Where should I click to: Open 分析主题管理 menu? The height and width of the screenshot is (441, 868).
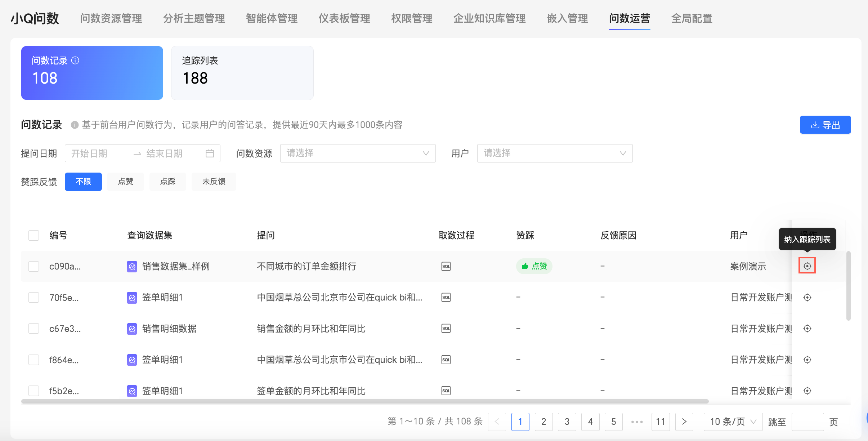[194, 18]
